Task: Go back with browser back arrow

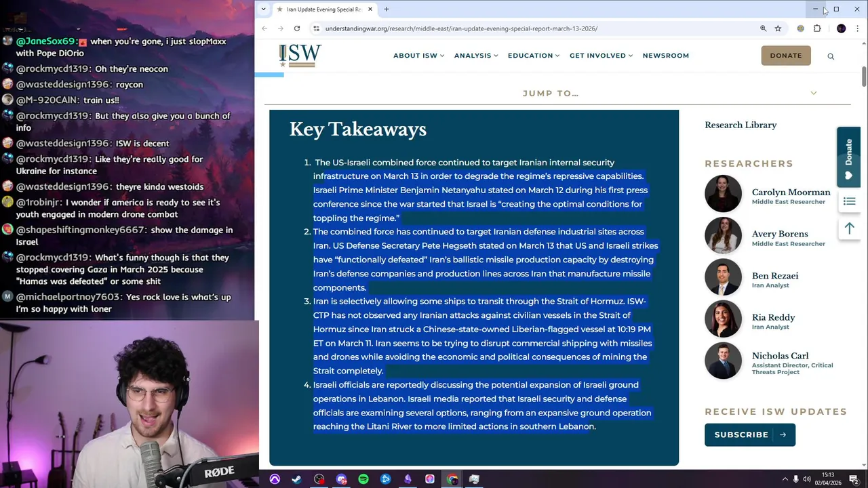Action: click(264, 28)
